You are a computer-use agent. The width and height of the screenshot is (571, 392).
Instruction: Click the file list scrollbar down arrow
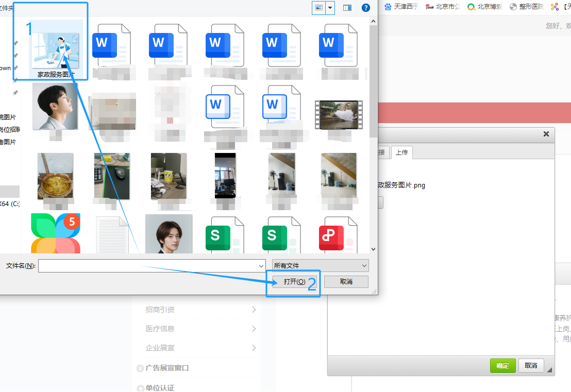374,249
